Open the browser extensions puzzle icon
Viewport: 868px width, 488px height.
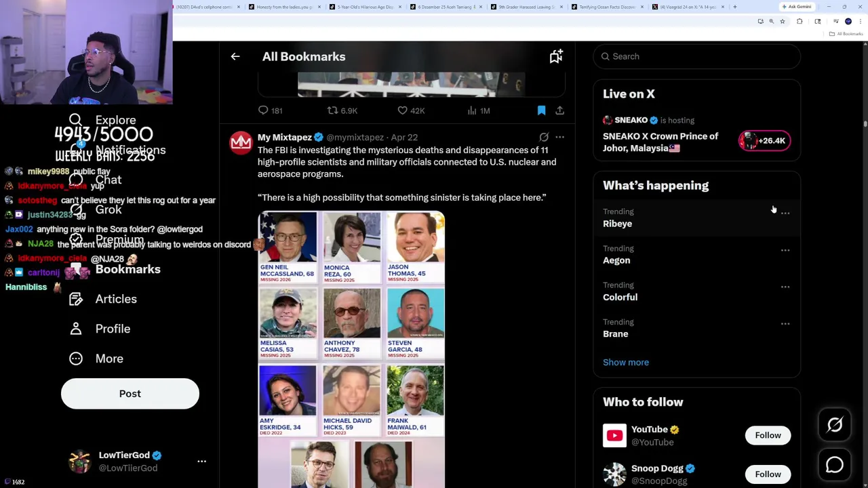800,22
